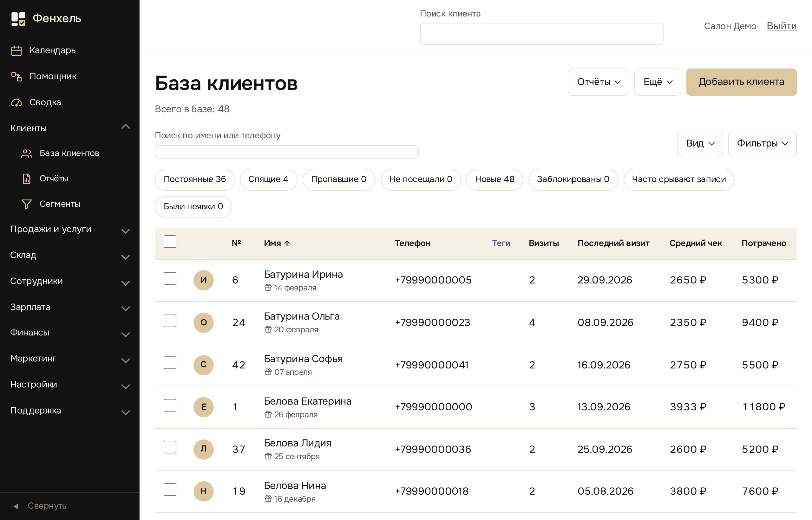Viewport: 812px width, 520px height.
Task: Open the Ещё dropdown
Action: [x=657, y=82]
